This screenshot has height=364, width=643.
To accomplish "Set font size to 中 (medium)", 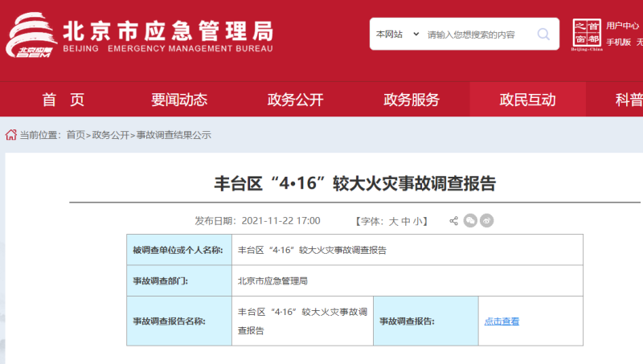I will (406, 221).
